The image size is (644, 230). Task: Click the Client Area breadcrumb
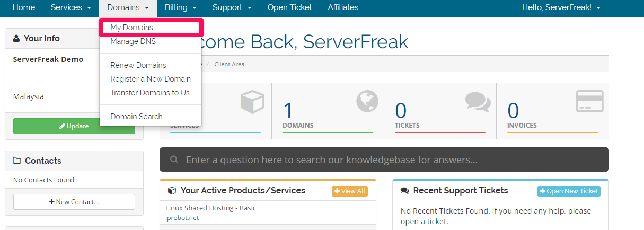[x=230, y=64]
